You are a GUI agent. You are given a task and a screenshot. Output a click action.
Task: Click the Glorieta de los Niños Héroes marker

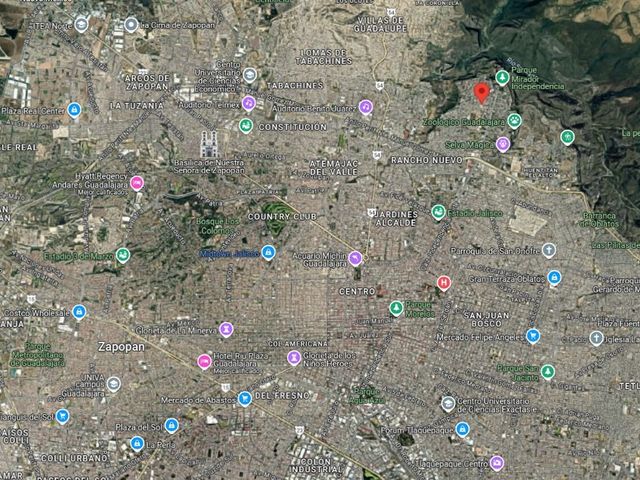(294, 358)
